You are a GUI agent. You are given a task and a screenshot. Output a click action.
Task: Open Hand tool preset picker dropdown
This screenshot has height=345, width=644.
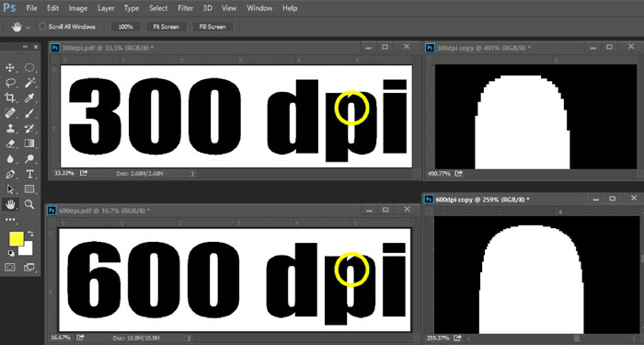28,27
